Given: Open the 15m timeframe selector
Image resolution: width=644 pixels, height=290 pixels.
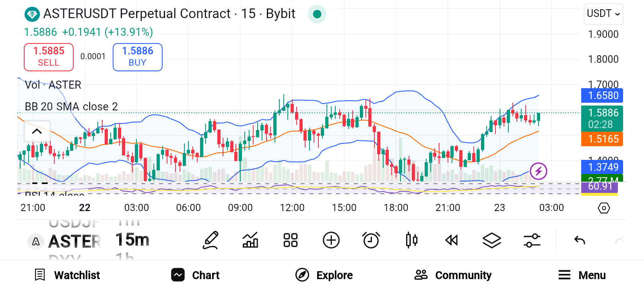Looking at the screenshot, I should 132,240.
